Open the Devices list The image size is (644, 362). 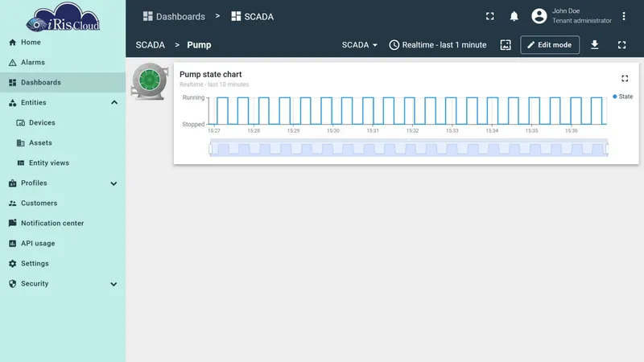63,123
